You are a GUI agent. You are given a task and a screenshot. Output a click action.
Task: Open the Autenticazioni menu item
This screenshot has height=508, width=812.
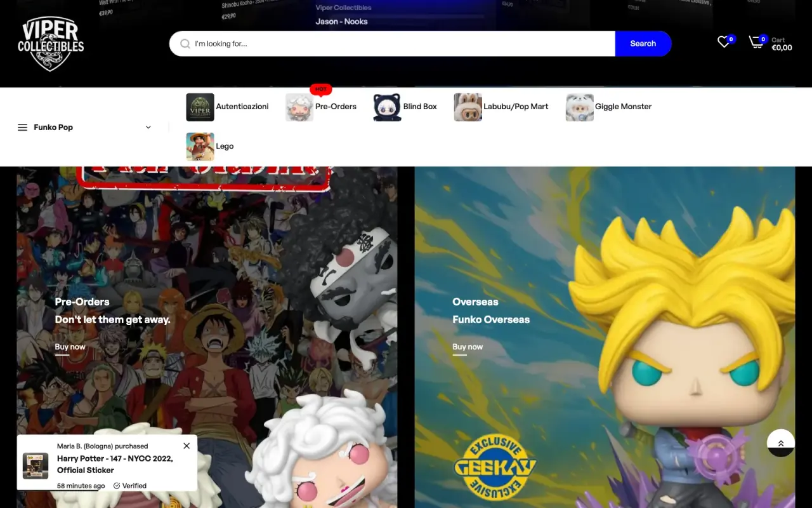click(242, 107)
